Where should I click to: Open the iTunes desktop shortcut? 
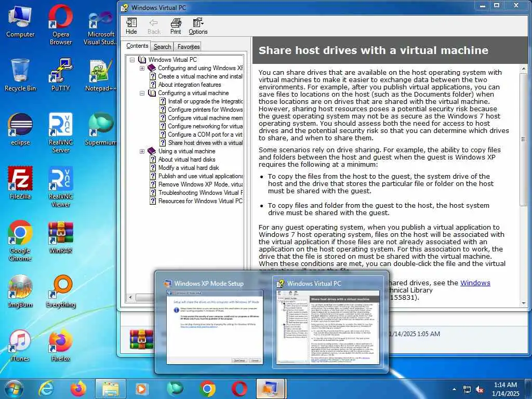(x=20, y=345)
